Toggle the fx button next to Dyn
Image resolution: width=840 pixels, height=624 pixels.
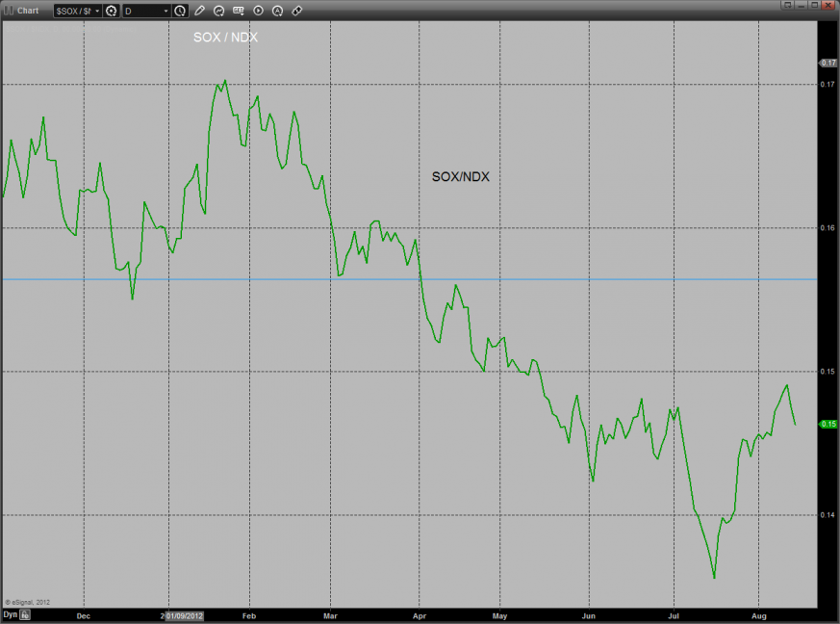(25, 614)
